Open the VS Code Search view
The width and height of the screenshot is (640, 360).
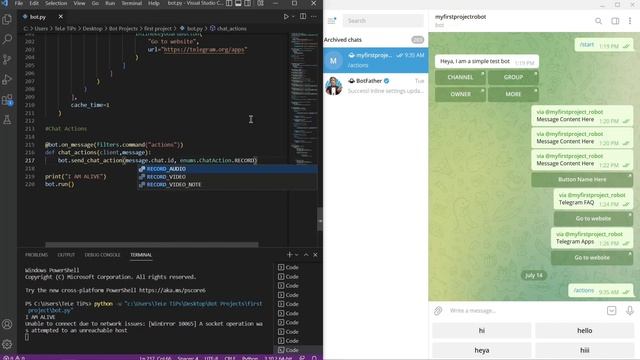pos(7,39)
